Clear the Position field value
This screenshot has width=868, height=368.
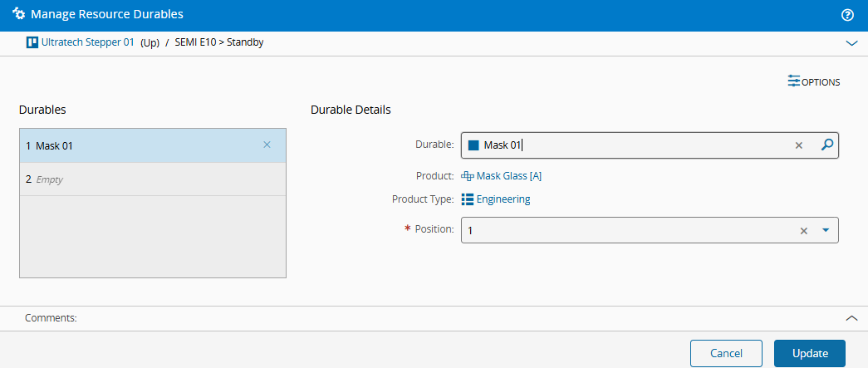pos(804,231)
